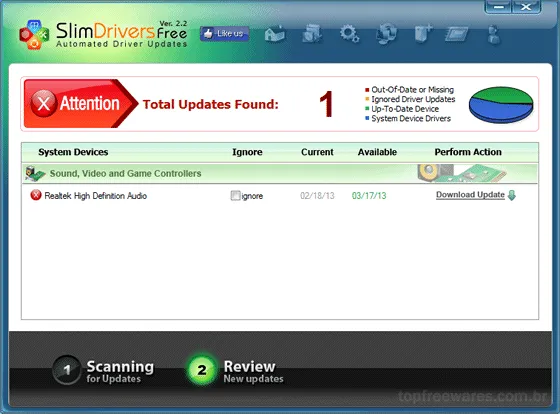Click the red Attention X badge
This screenshot has width=560, height=414.
click(x=44, y=104)
